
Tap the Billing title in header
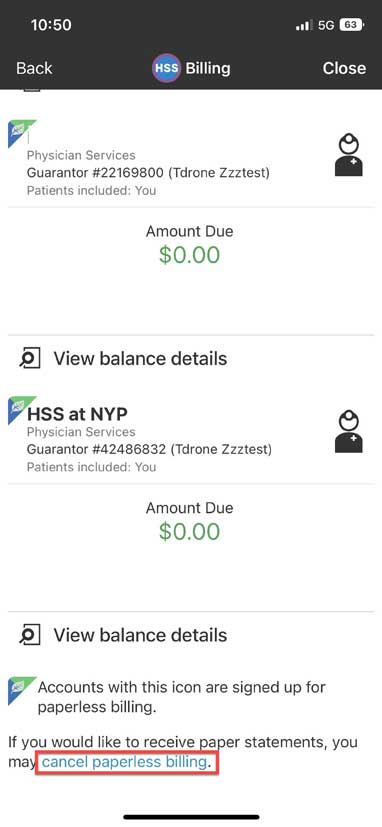(x=208, y=69)
